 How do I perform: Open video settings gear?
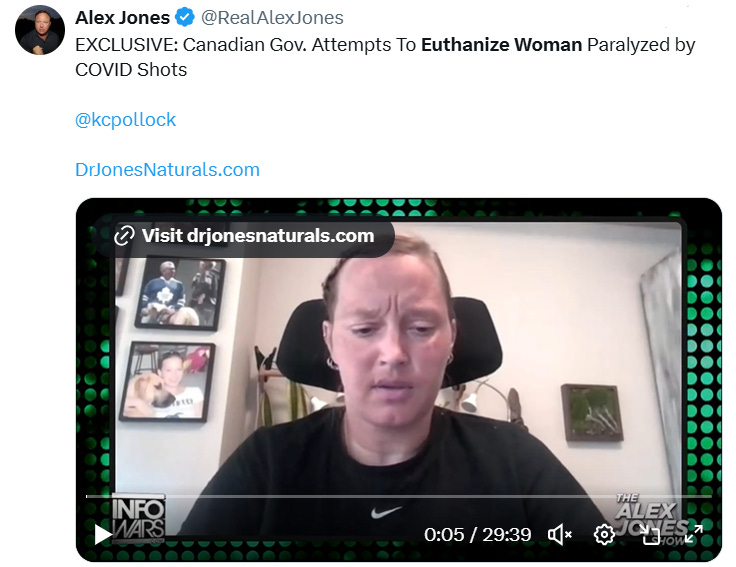[604, 535]
